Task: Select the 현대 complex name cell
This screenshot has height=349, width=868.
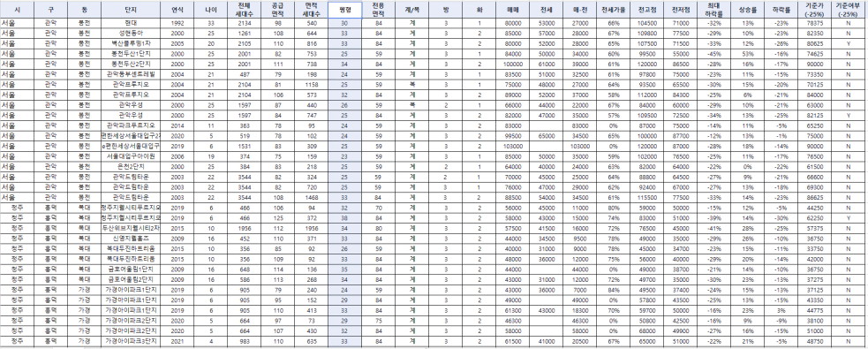Action: [132, 24]
